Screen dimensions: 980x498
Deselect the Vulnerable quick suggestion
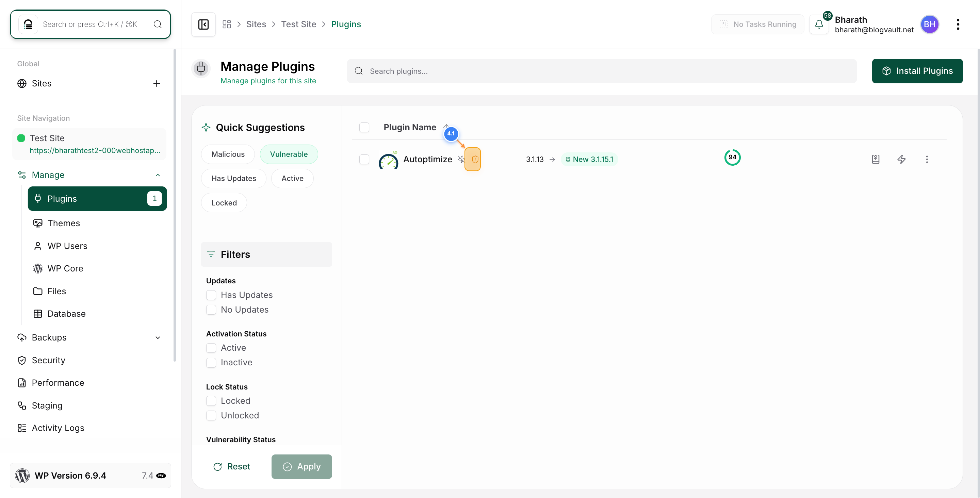[x=289, y=154]
